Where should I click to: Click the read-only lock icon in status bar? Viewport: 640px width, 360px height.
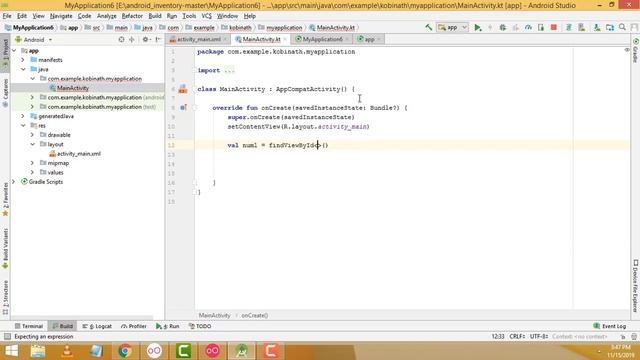point(623,337)
